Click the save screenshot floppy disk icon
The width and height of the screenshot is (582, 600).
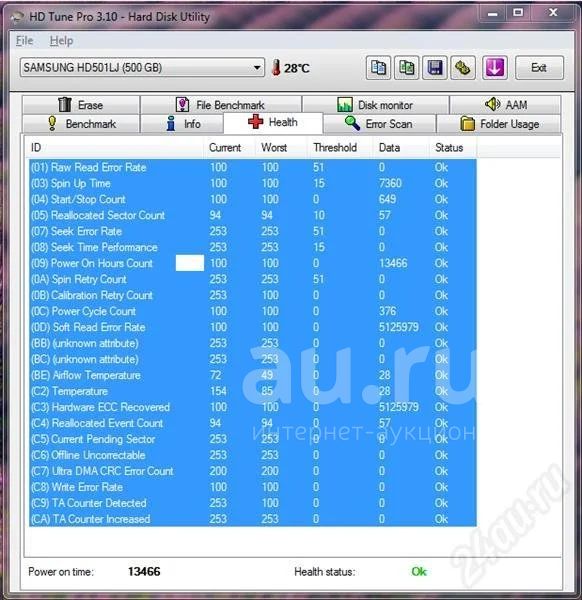[x=435, y=68]
